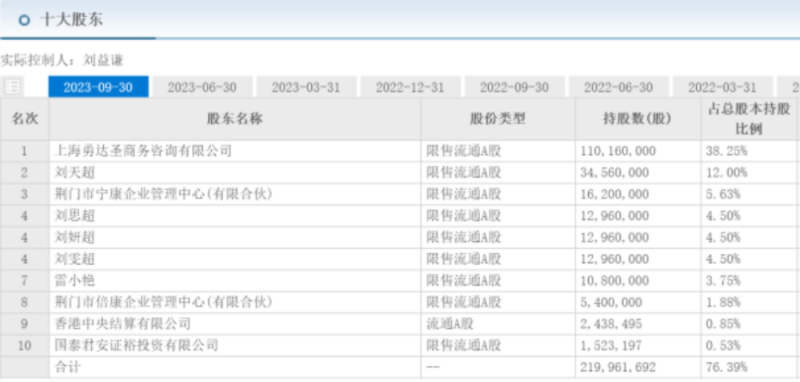
Task: Select percentage 3.75%
Action: (x=723, y=281)
